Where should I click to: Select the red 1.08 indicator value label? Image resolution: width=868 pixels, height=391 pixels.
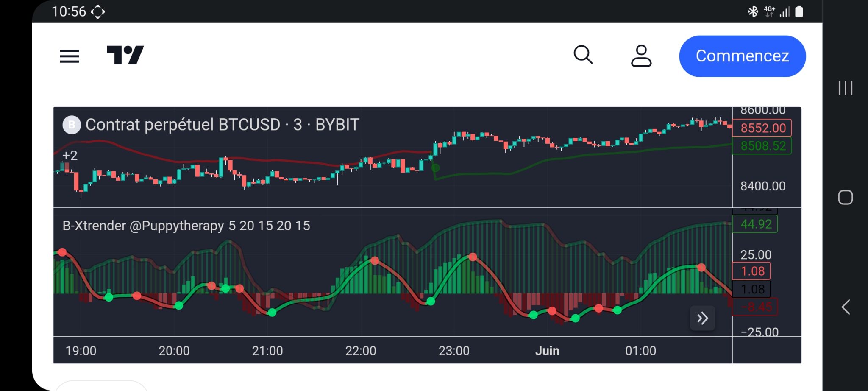tap(752, 271)
